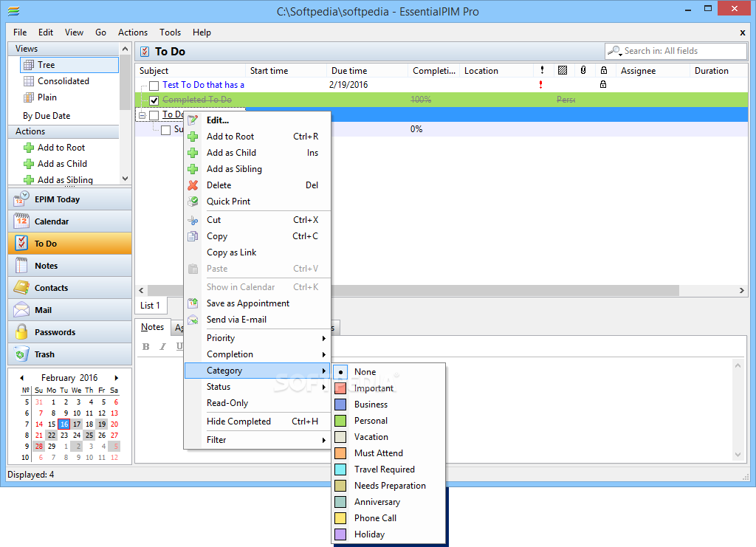Image resolution: width=756 pixels, height=547 pixels.
Task: Open the Mail envelope icon
Action: click(x=21, y=310)
